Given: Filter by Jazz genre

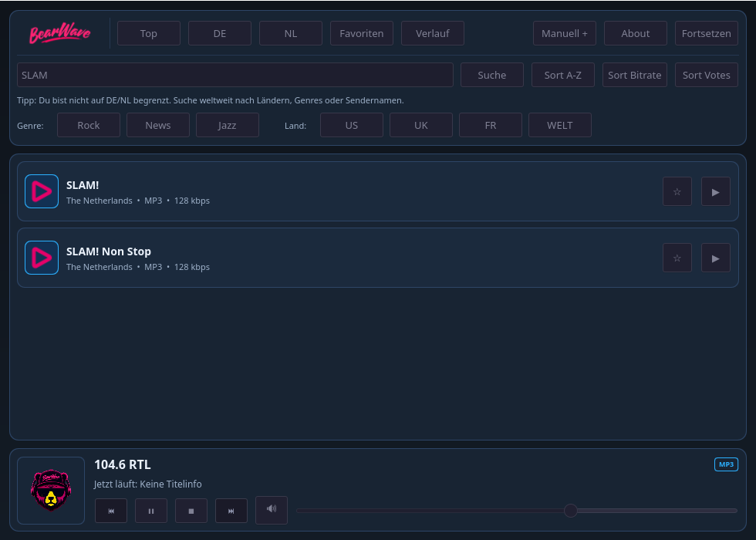Looking at the screenshot, I should click(x=227, y=125).
